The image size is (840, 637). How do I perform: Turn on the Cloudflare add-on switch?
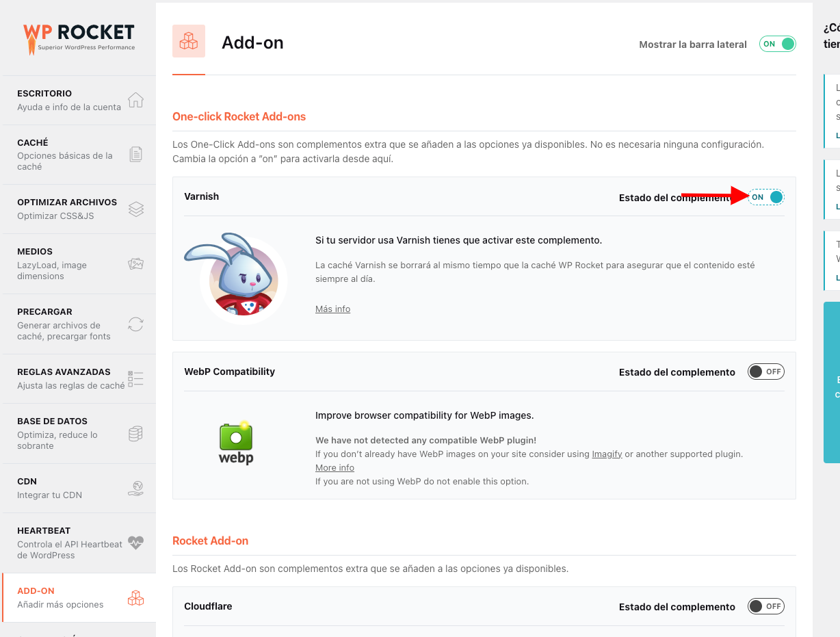(x=765, y=606)
